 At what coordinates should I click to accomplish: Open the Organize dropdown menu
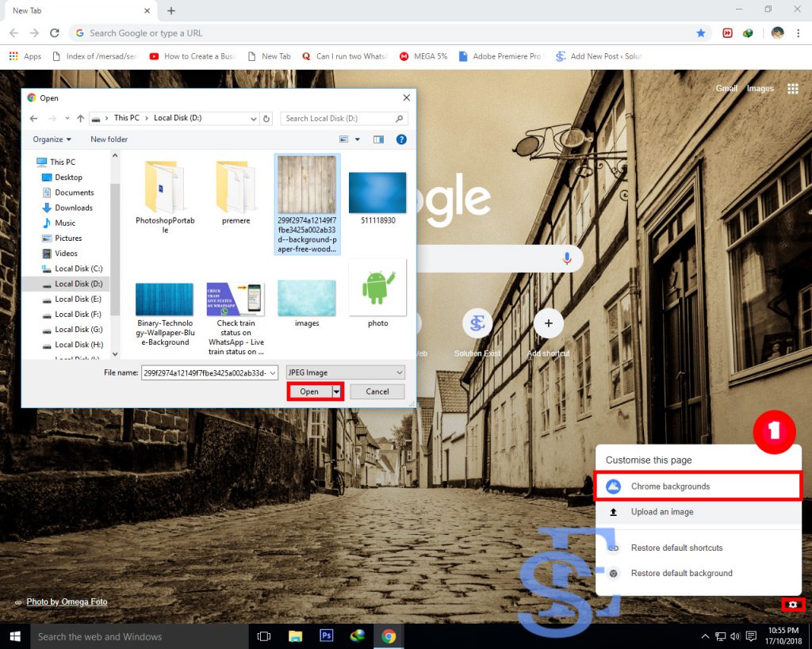click(51, 139)
